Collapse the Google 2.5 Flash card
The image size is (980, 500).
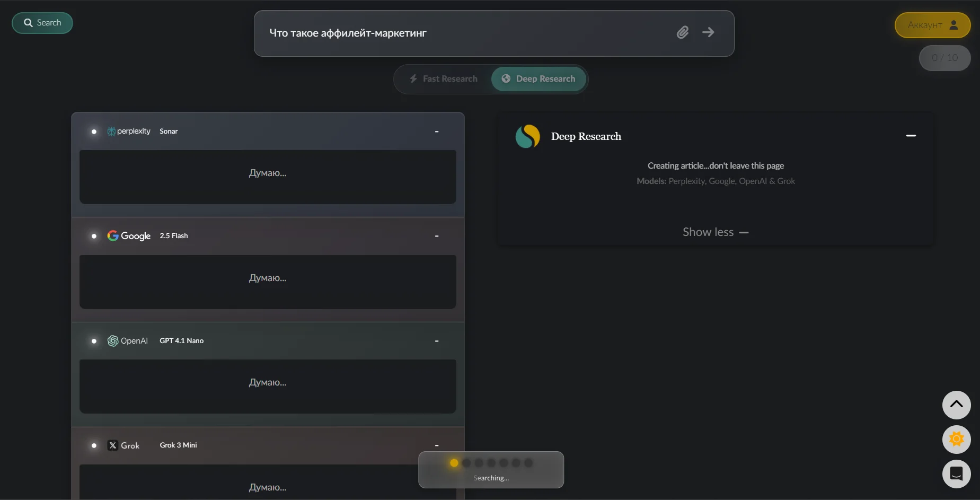click(437, 236)
